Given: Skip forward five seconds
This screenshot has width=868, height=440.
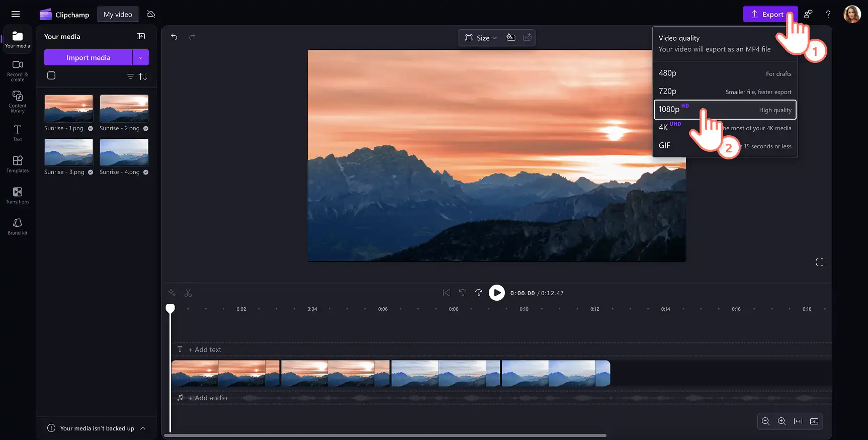Looking at the screenshot, I should pyautogui.click(x=479, y=293).
